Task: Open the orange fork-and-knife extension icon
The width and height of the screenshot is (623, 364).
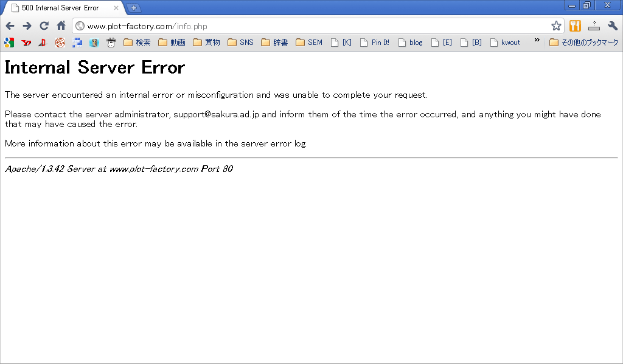Action: point(575,26)
